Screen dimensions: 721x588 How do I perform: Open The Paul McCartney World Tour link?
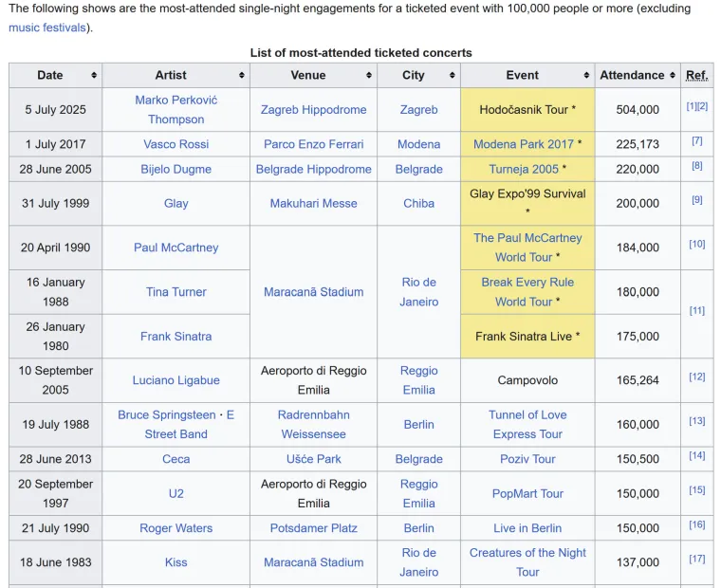coord(527,248)
